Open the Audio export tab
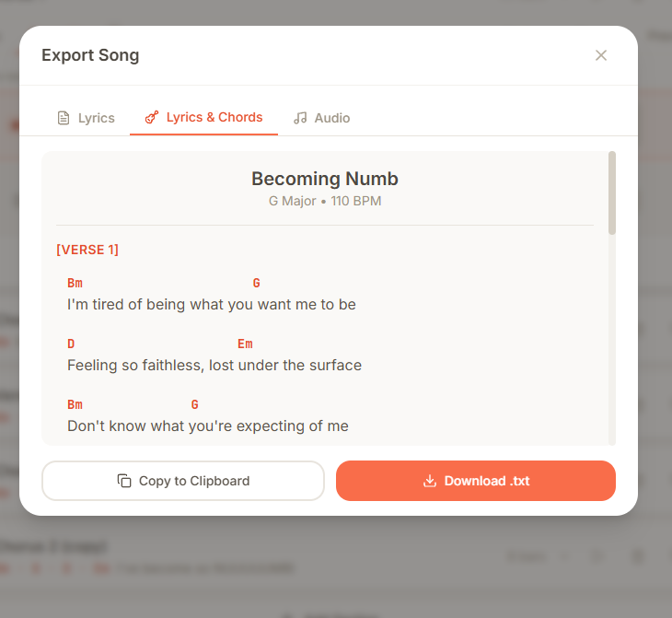 coord(321,118)
